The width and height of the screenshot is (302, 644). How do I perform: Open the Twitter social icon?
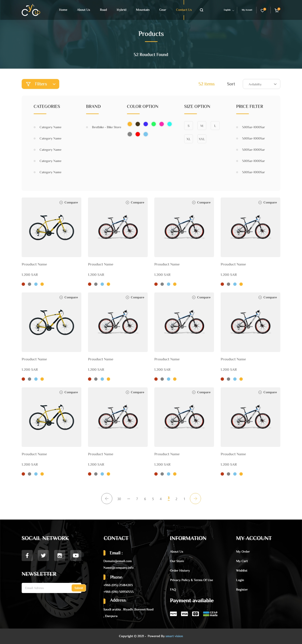pyautogui.click(x=43, y=555)
